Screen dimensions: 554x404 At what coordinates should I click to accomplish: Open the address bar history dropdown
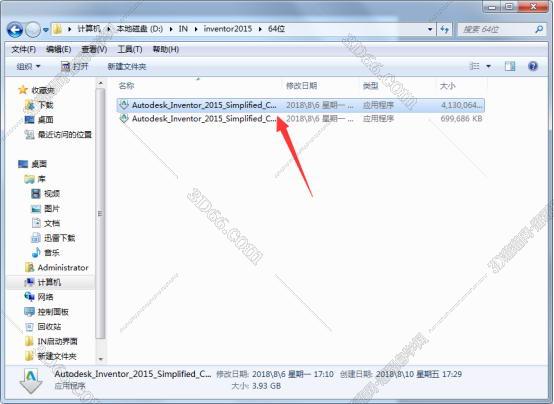[430, 29]
